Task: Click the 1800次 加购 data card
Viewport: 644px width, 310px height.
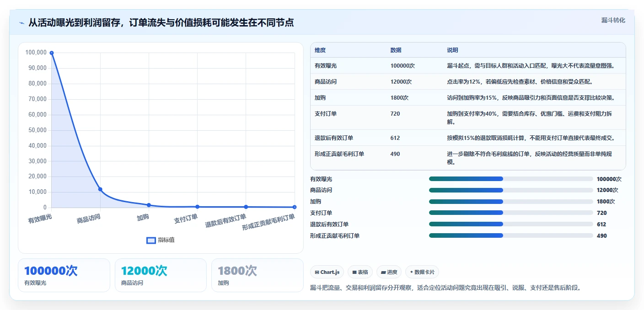Action: (x=258, y=275)
